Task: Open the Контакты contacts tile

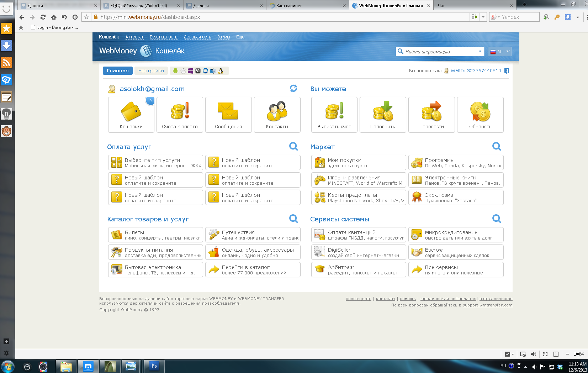Action: pos(277,115)
